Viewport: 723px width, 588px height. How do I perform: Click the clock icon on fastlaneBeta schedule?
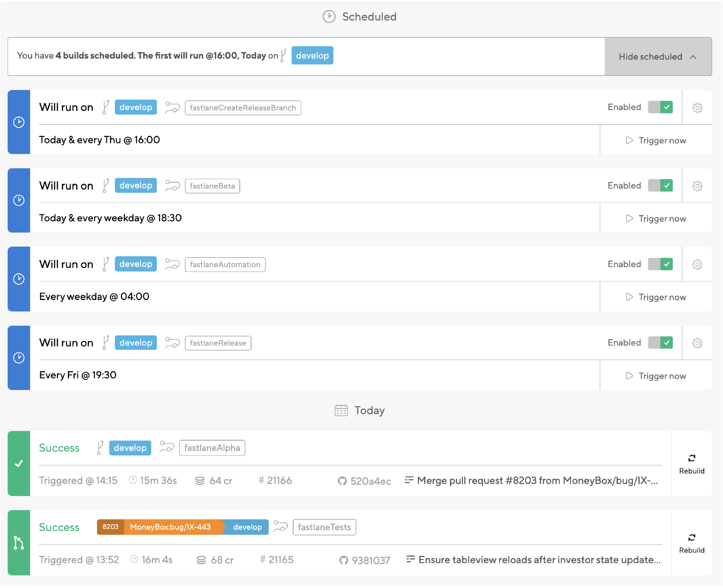(19, 200)
